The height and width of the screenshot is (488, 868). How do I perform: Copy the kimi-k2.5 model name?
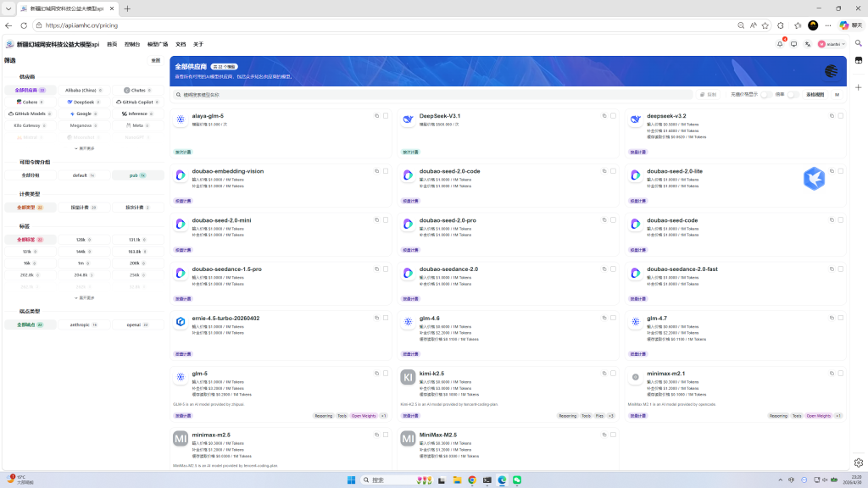(x=604, y=374)
